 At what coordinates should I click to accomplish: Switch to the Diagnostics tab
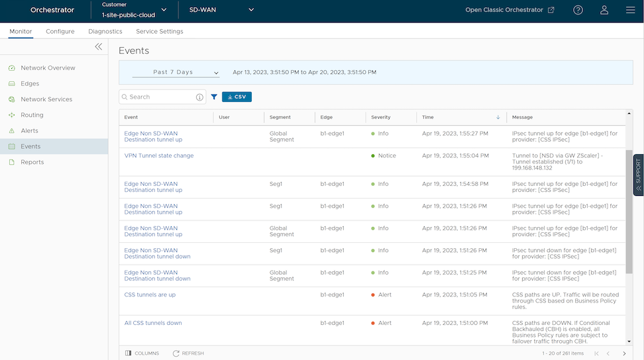click(105, 31)
